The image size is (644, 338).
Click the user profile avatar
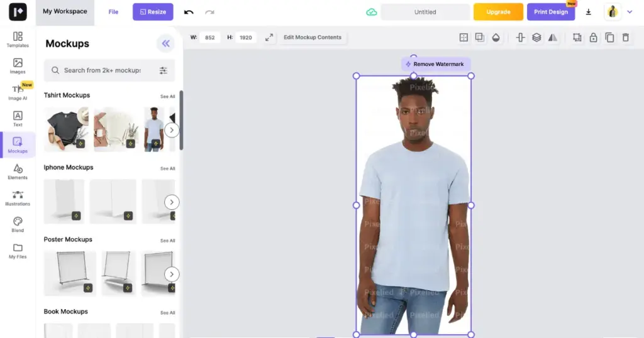pos(613,11)
